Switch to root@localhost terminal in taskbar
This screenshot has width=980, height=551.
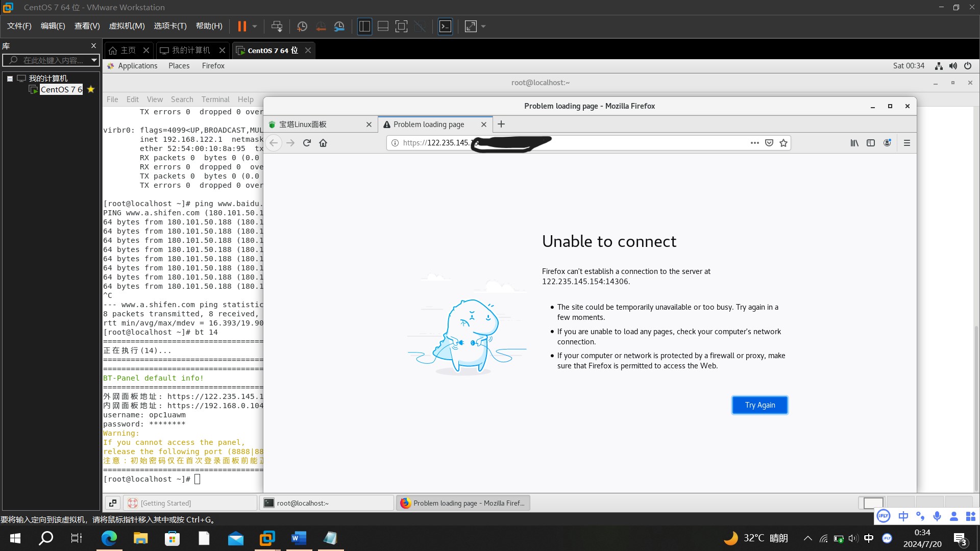click(x=327, y=503)
